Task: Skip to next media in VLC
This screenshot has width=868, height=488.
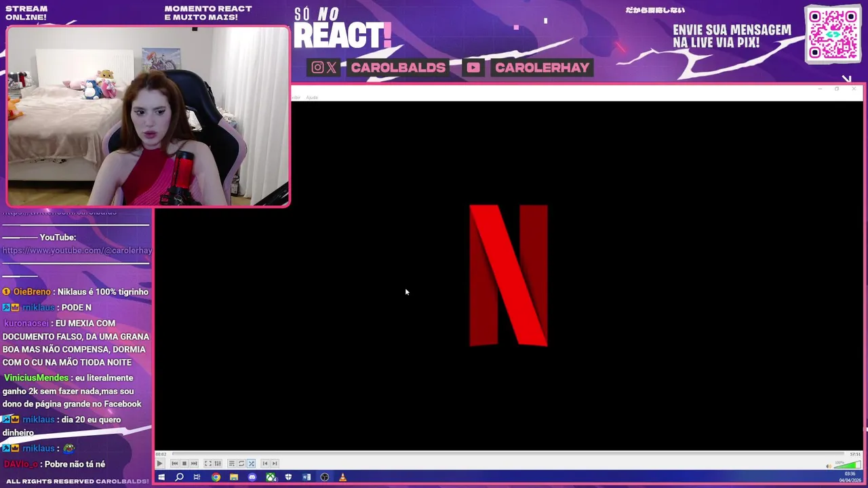Action: click(194, 464)
